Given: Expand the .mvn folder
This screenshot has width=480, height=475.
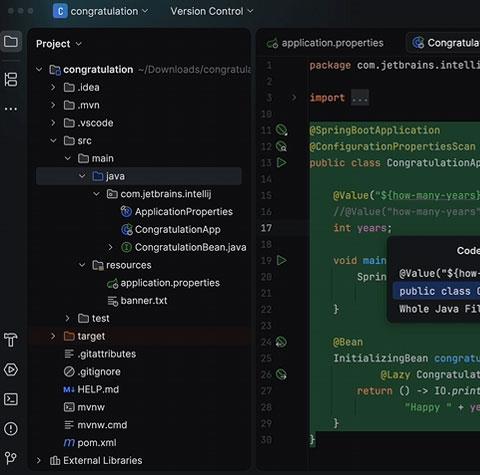Looking at the screenshot, I should [x=53, y=105].
